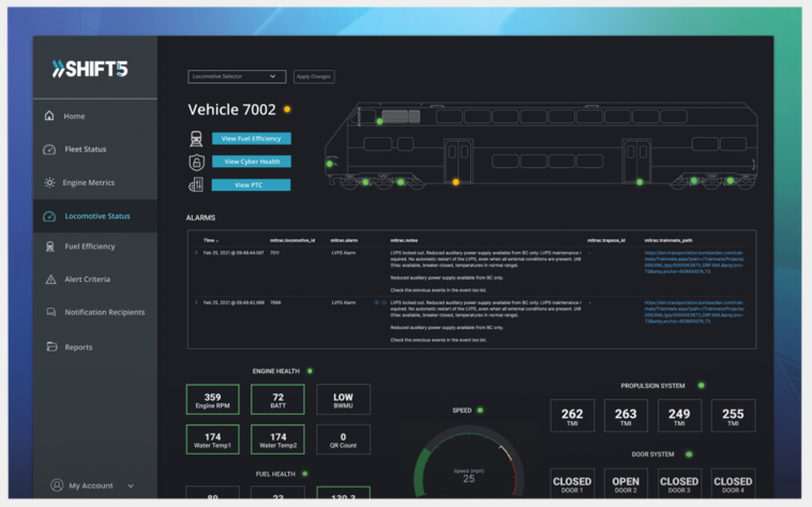The height and width of the screenshot is (507, 812).
Task: Select Locomotive Status in the sidebar
Action: [95, 216]
